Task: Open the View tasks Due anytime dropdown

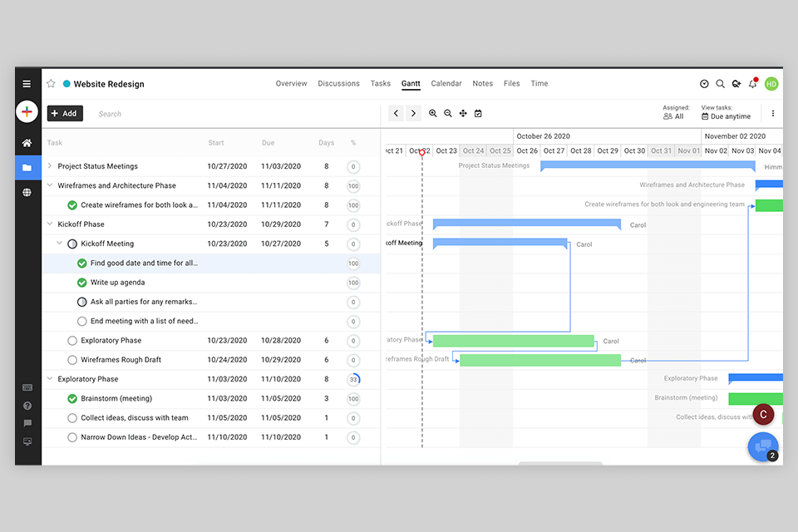Action: [726, 112]
